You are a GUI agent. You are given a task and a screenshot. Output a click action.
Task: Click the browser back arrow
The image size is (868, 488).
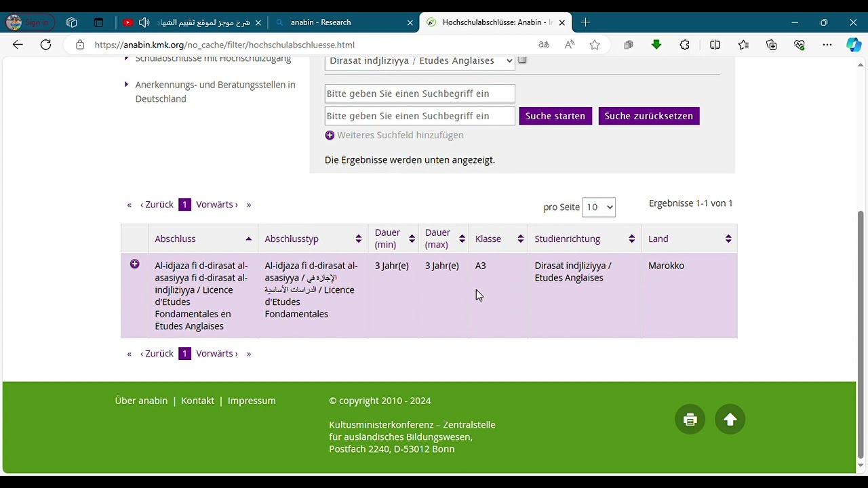tap(18, 45)
